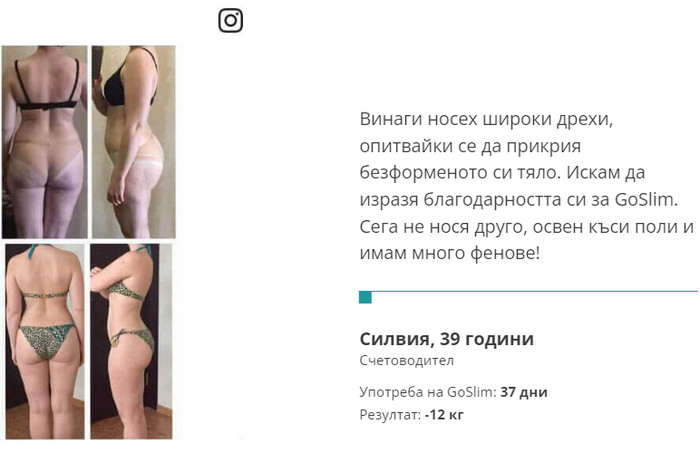Click the line опитвайки се да прикрия
This screenshot has height=453, width=700.
tap(470, 146)
